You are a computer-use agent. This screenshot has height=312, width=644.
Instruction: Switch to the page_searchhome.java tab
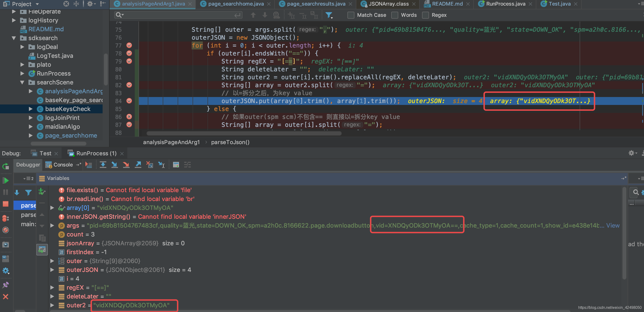pos(235,4)
